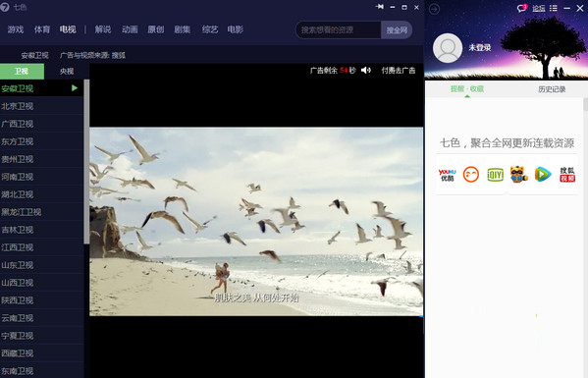Screen dimensions: 588x378
Task: Open the 解说 category
Action: point(103,29)
